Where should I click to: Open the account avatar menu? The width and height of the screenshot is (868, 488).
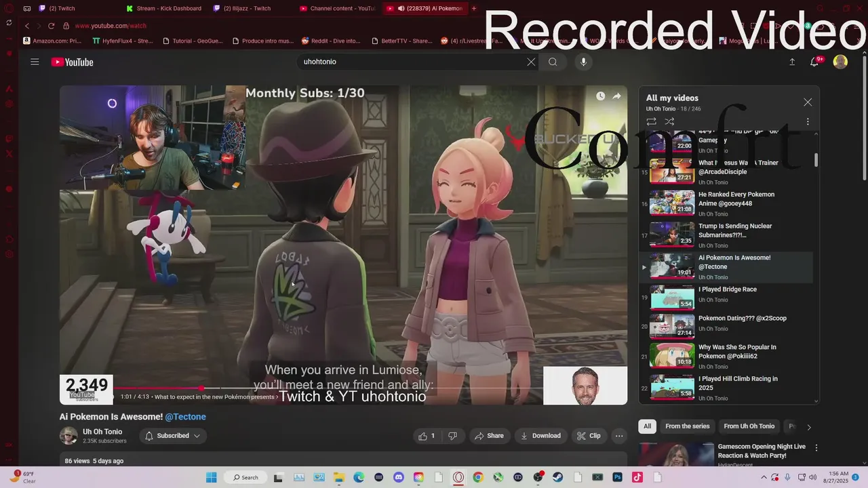840,62
